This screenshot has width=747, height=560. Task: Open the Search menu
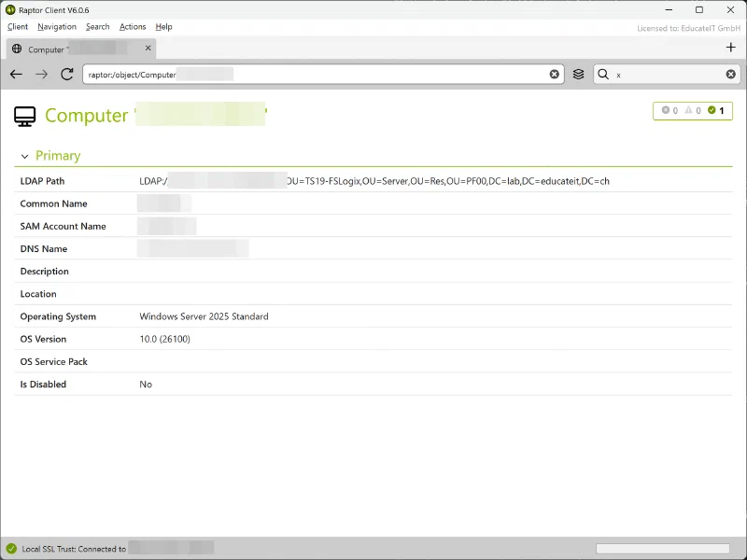click(x=98, y=27)
